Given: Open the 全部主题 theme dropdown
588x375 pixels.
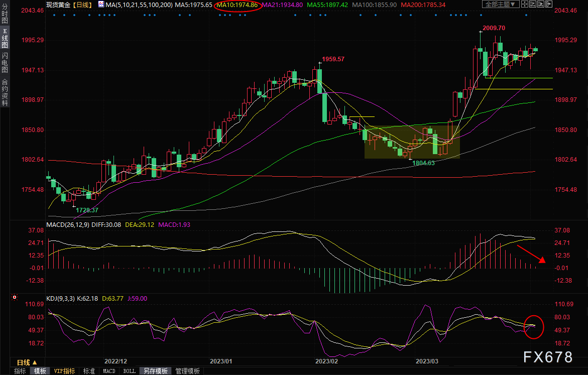Looking at the screenshot, I should (x=501, y=4).
